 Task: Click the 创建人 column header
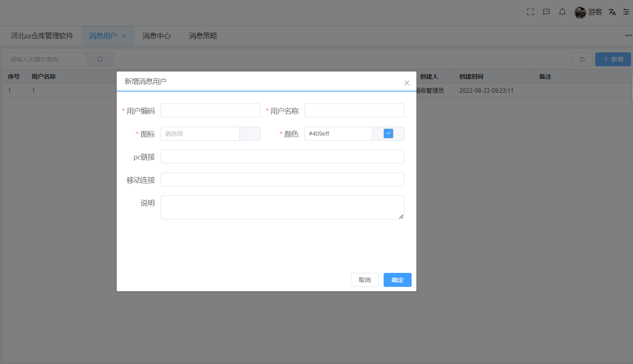[x=429, y=77]
